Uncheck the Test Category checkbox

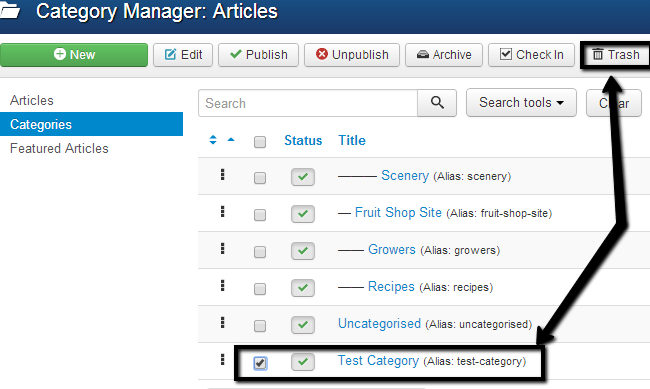[260, 363]
